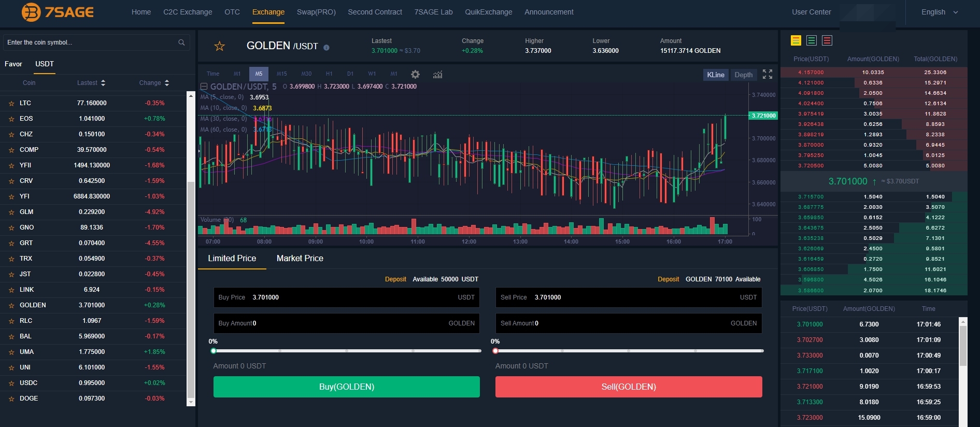Image resolution: width=980 pixels, height=427 pixels.
Task: Collapse the GOLDEN/USDT chart legend
Action: (x=204, y=87)
